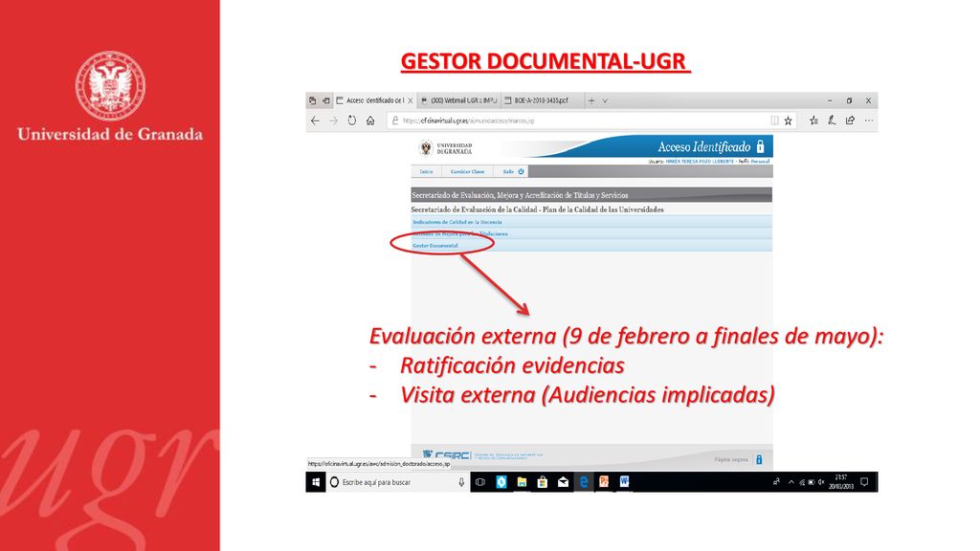Screen dimensions: 980x551
Task: Click the share page icon
Action: [x=850, y=121]
